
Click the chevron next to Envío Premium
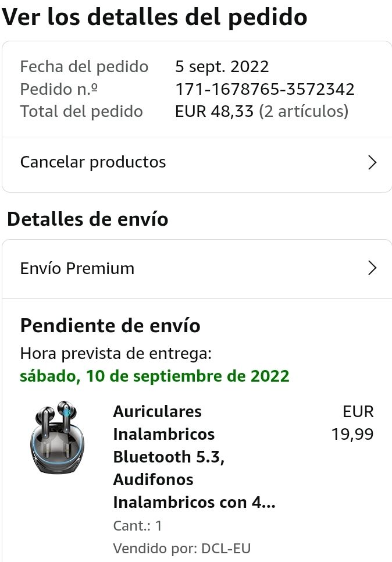373,268
